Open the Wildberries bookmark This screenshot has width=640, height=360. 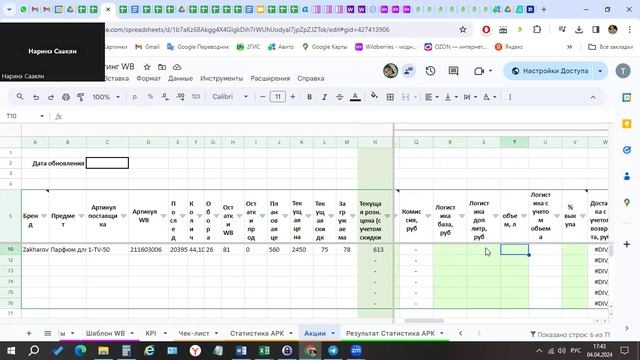[x=386, y=47]
